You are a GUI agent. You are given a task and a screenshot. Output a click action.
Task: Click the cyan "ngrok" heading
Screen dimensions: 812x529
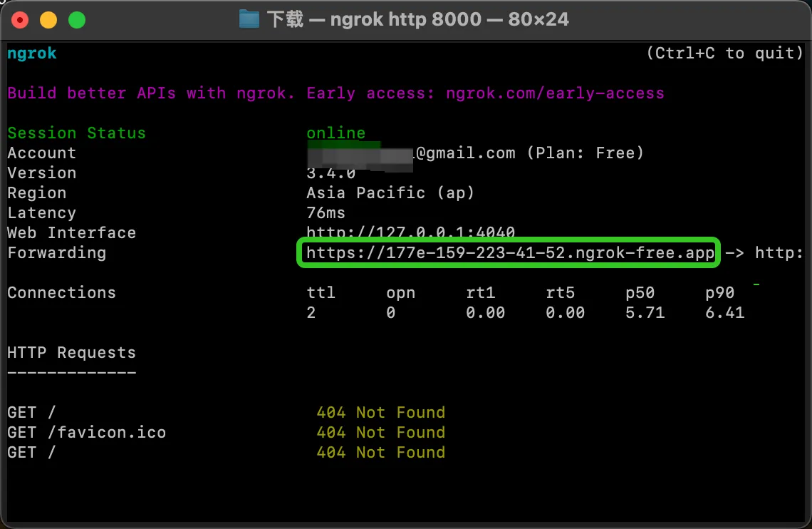tap(32, 53)
